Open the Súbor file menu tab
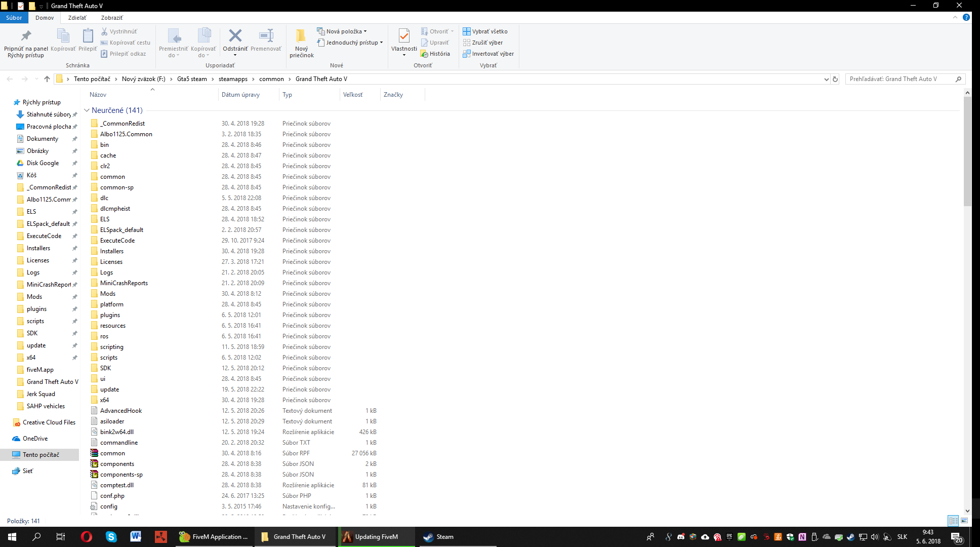 coord(14,18)
